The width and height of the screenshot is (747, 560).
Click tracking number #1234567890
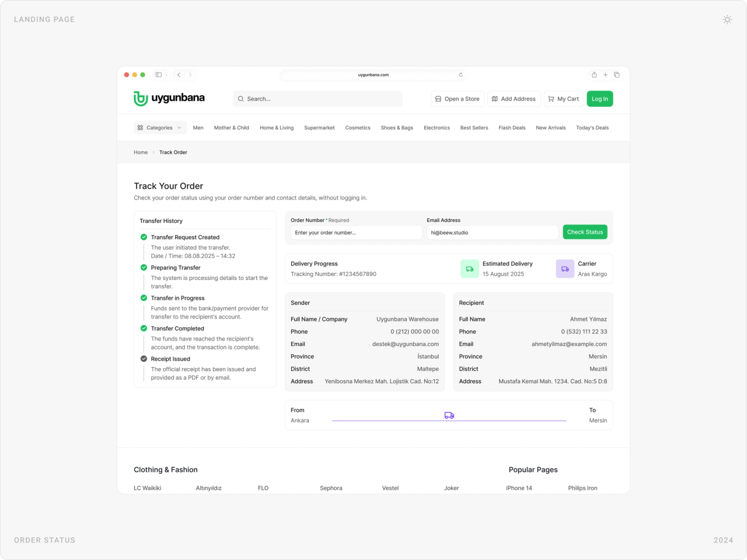[x=358, y=274]
